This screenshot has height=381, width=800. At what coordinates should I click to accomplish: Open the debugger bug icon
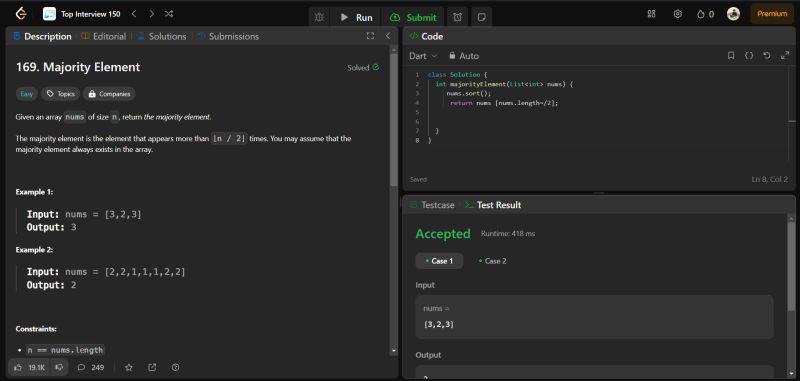tap(319, 17)
